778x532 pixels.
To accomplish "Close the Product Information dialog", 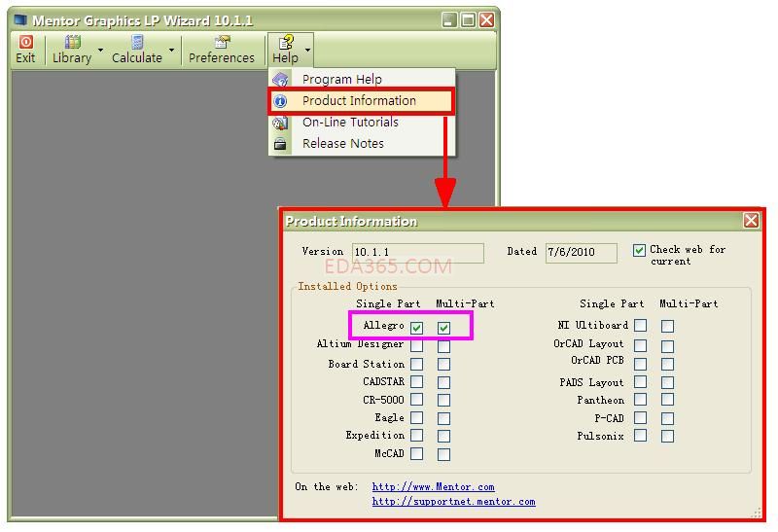I will tap(751, 221).
